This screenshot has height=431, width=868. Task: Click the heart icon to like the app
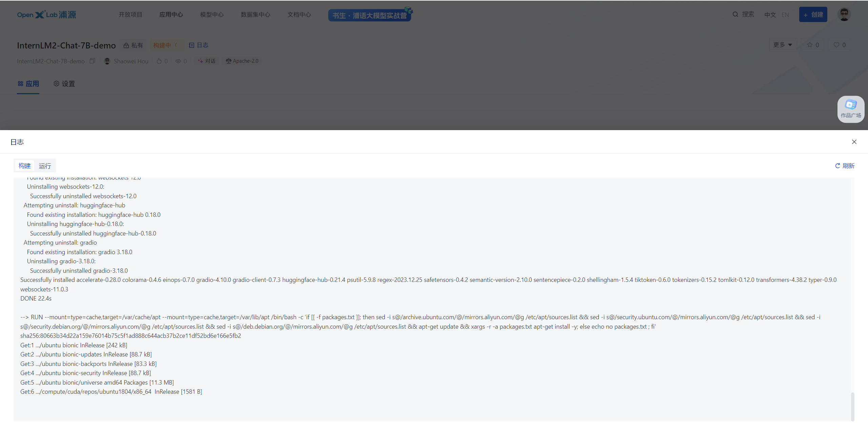click(836, 45)
